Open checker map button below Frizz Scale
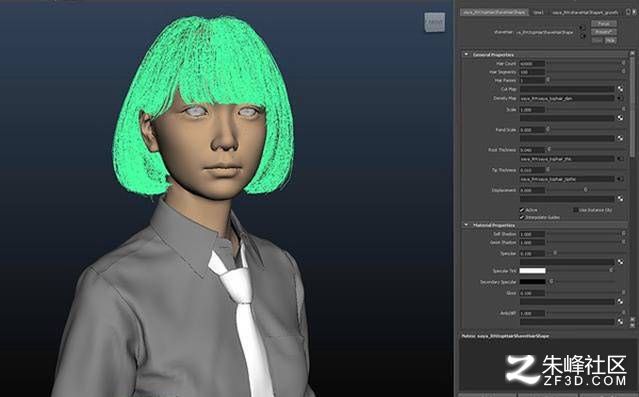 click(620, 139)
